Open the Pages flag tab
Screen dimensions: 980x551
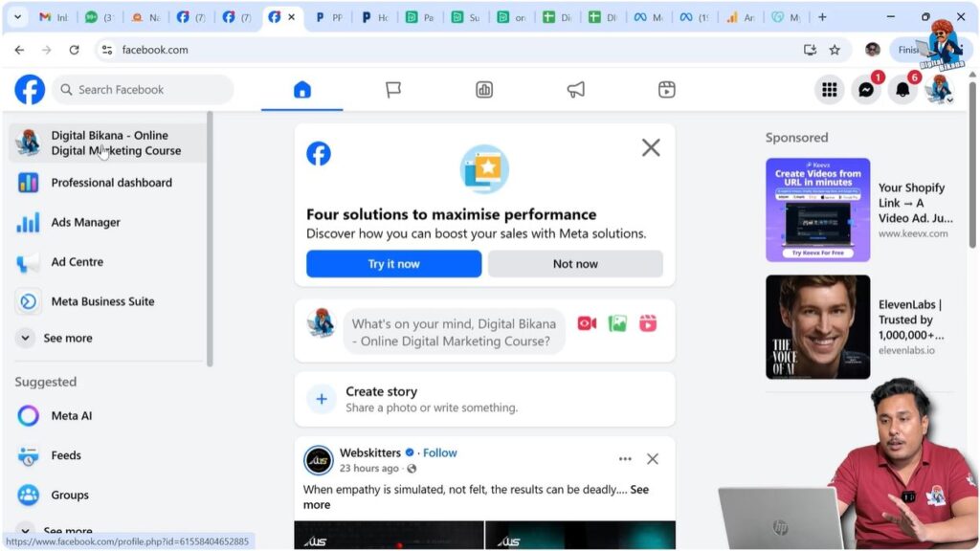[393, 90]
